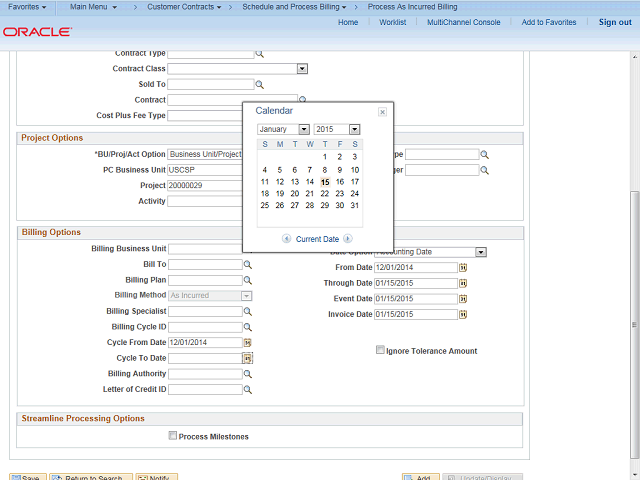Click the Cycle To Date input field
Screen dimensions: 640x480
click(205, 358)
